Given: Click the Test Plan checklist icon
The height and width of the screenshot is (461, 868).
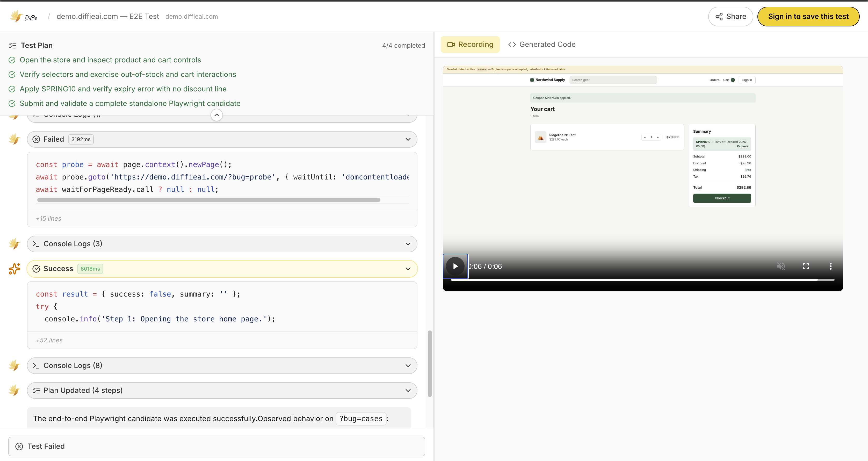Looking at the screenshot, I should click(12, 46).
